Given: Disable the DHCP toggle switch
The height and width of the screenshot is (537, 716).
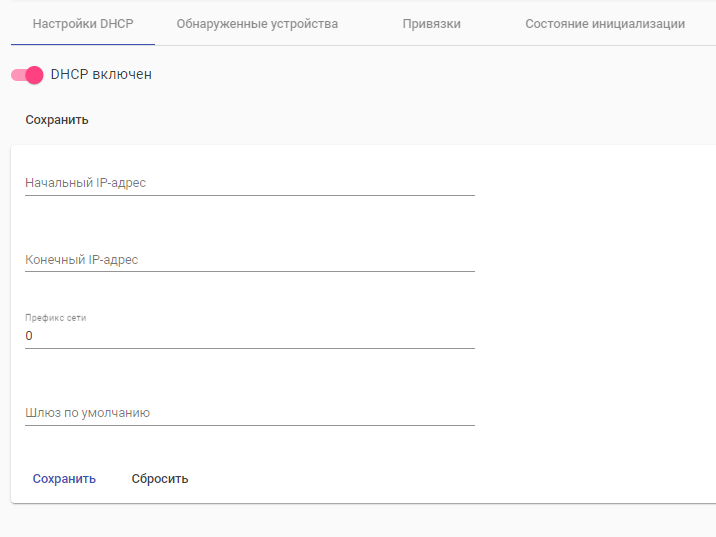Looking at the screenshot, I should coord(27,74).
